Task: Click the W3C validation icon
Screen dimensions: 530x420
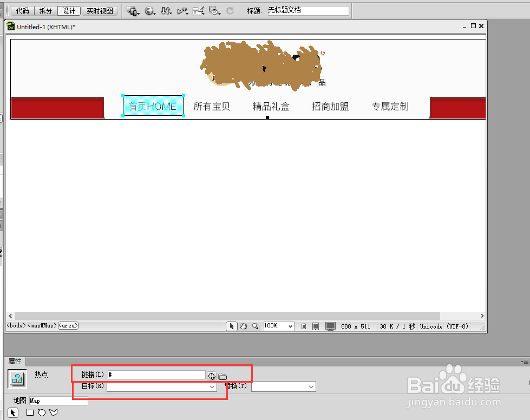Action: (x=182, y=11)
